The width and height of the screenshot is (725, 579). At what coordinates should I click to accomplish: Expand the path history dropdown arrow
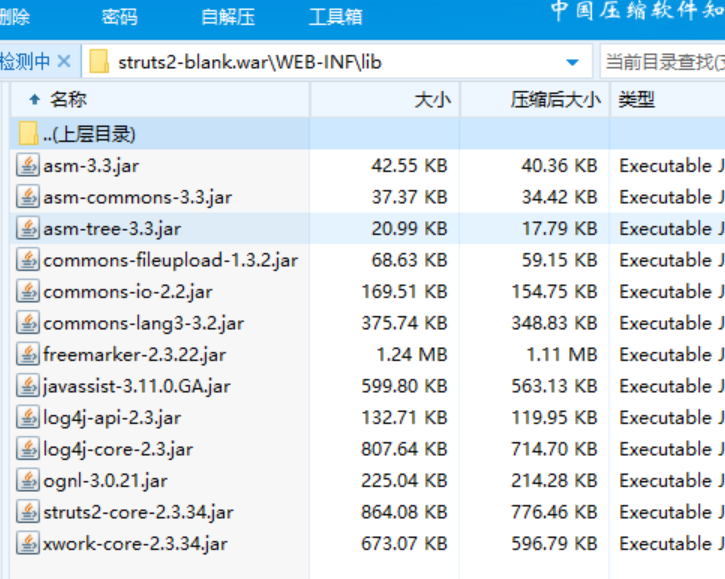coord(572,62)
